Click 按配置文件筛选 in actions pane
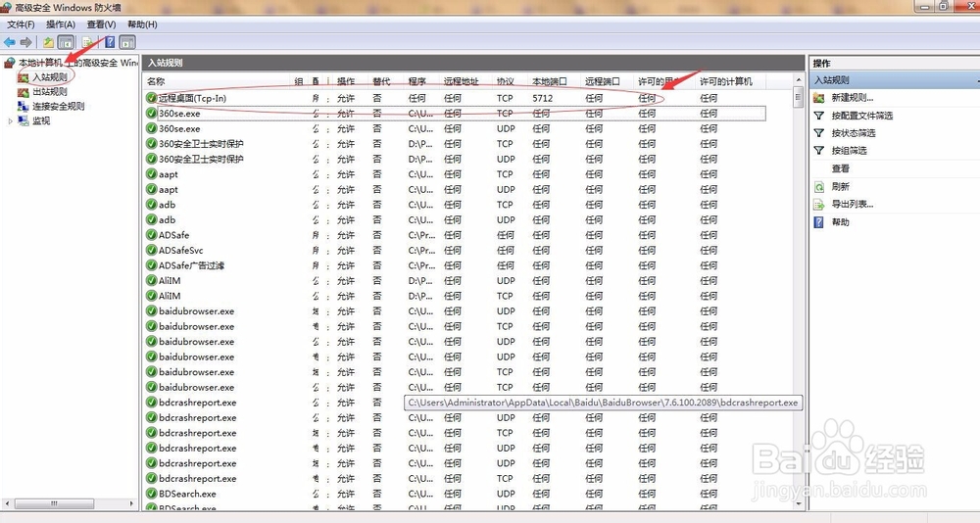Screen dimensions: 980x523 tap(861, 116)
